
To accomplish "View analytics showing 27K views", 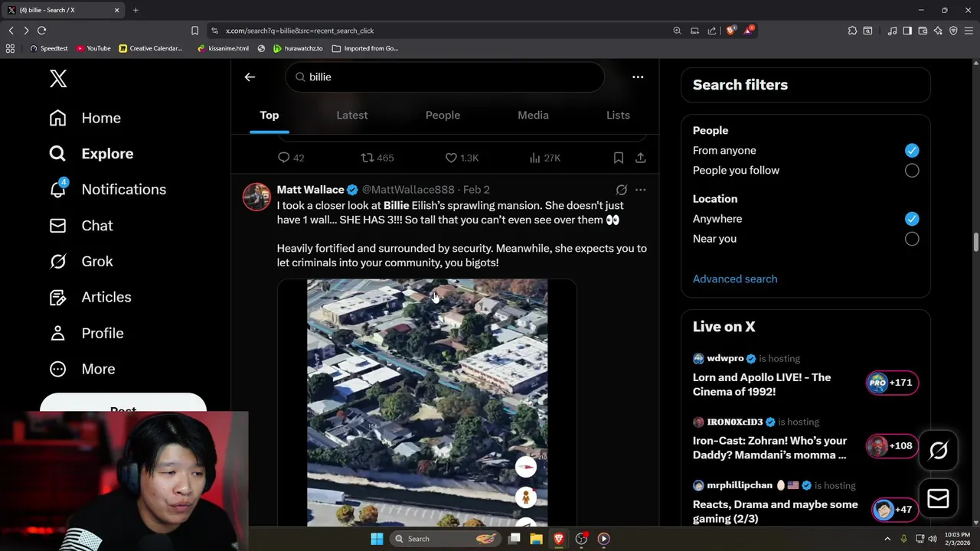I will point(545,158).
